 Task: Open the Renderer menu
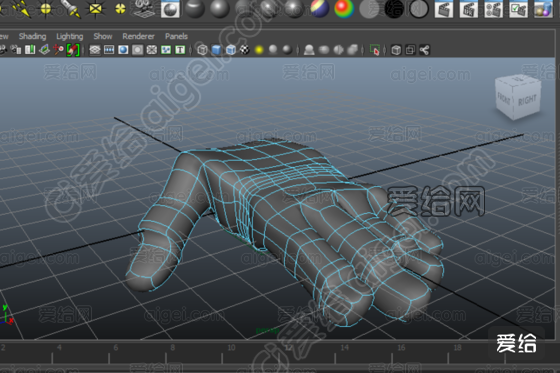click(139, 36)
